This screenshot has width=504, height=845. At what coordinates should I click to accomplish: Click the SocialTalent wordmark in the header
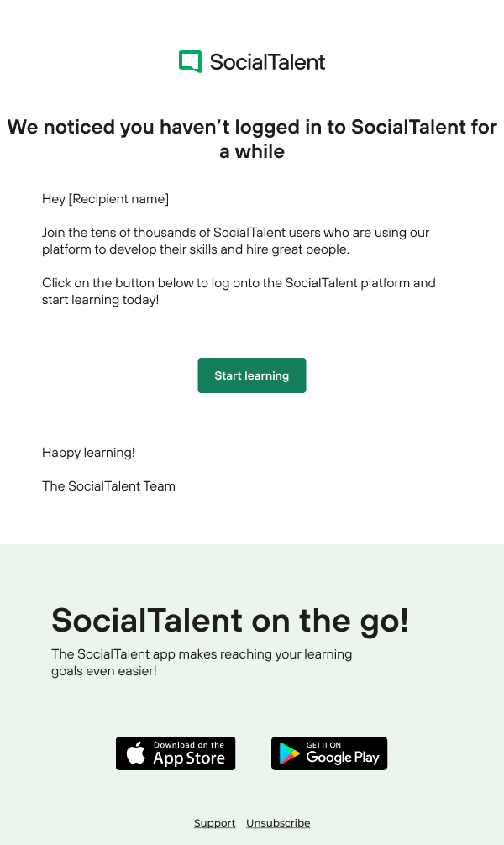[x=267, y=61]
